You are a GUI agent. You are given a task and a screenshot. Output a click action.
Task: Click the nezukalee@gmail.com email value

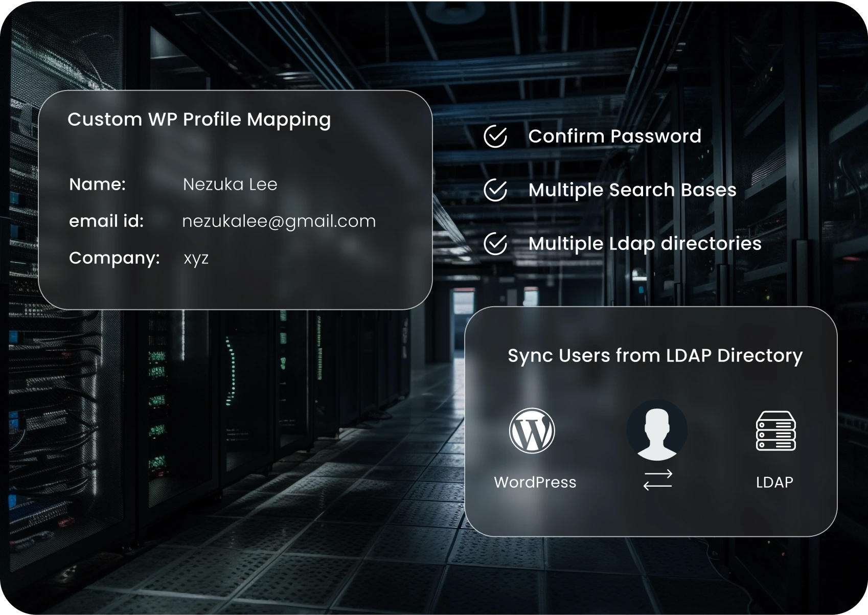tap(279, 221)
